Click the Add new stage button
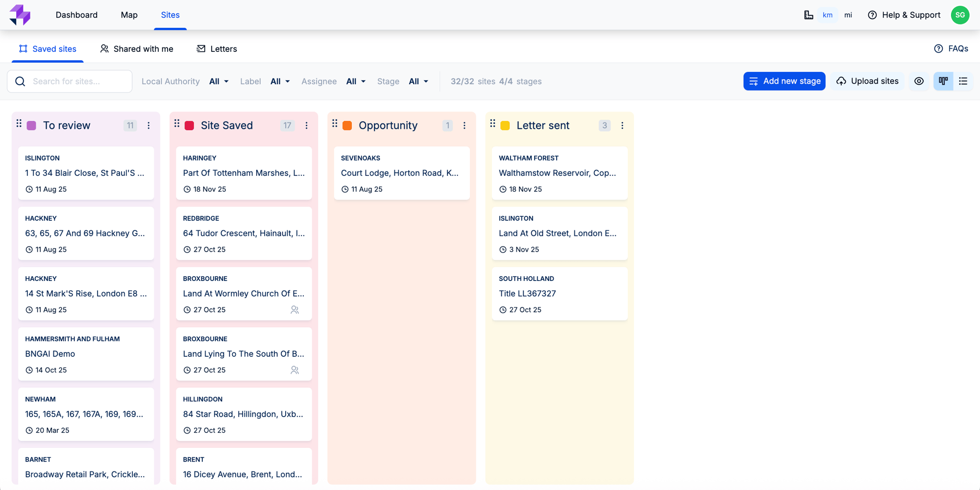The height and width of the screenshot is (490, 980). click(784, 81)
